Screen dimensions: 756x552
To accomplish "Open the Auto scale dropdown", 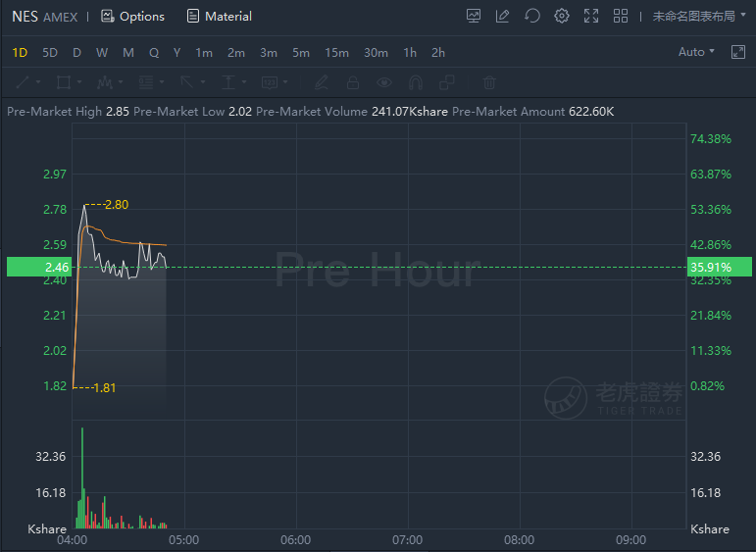I will (696, 52).
